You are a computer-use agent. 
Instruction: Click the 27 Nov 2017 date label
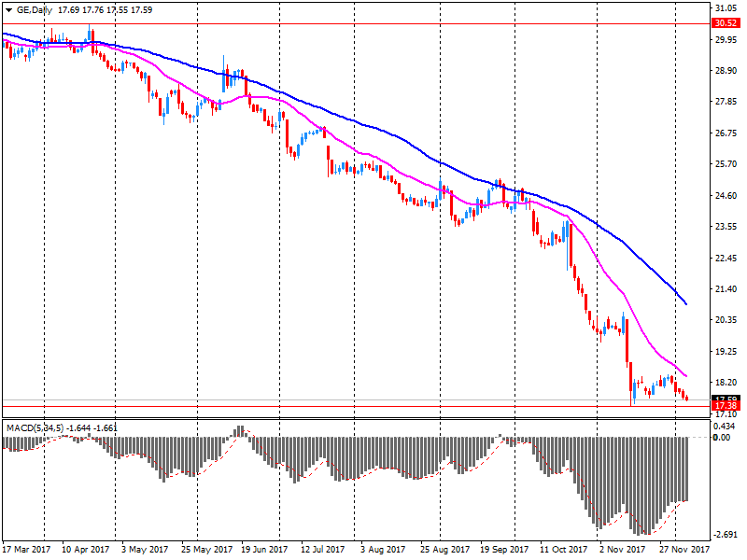tap(684, 550)
